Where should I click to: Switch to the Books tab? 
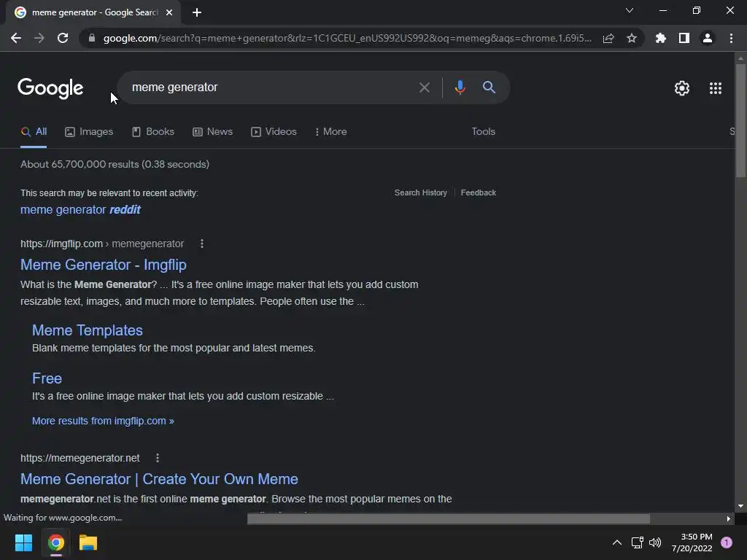click(x=153, y=132)
